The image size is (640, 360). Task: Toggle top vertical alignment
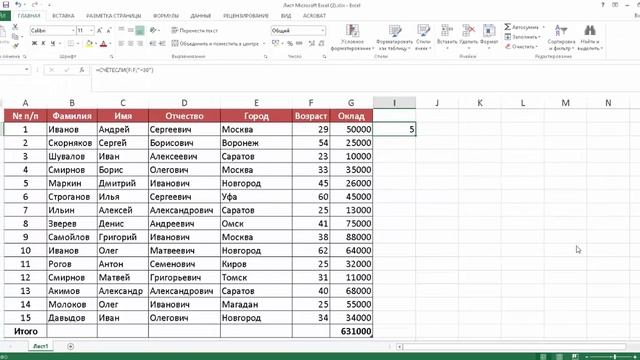click(121, 30)
